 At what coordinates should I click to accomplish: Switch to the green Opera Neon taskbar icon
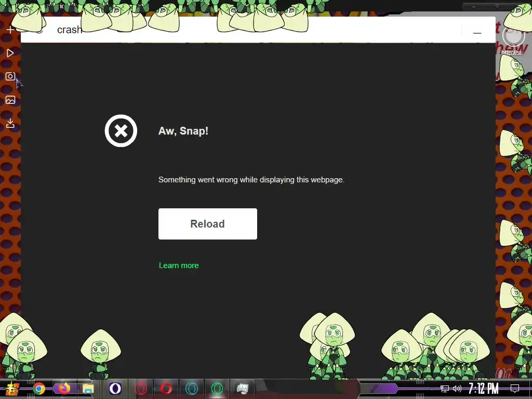coord(217,389)
